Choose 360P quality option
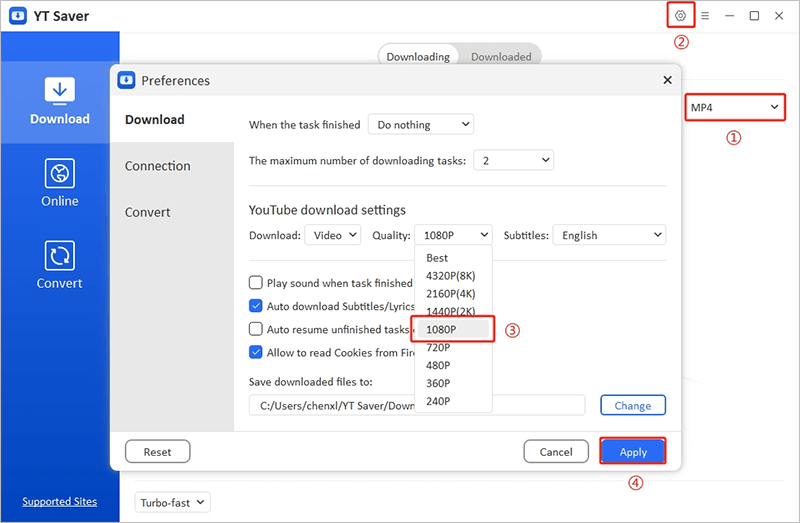 coord(454,383)
